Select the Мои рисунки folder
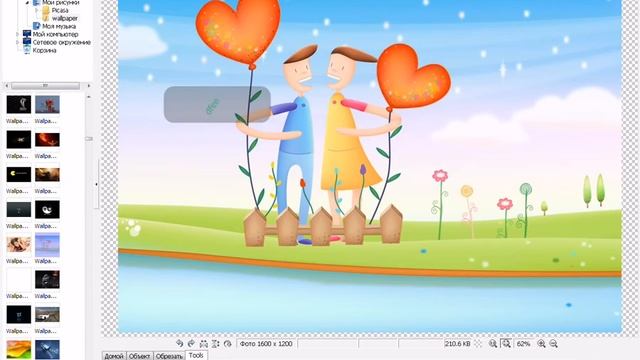The height and width of the screenshot is (360, 640). (61, 2)
